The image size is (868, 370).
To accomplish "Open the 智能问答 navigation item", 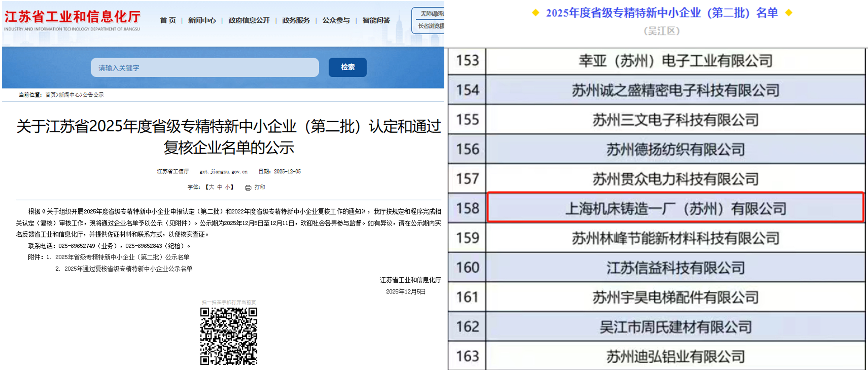I will coord(376,21).
